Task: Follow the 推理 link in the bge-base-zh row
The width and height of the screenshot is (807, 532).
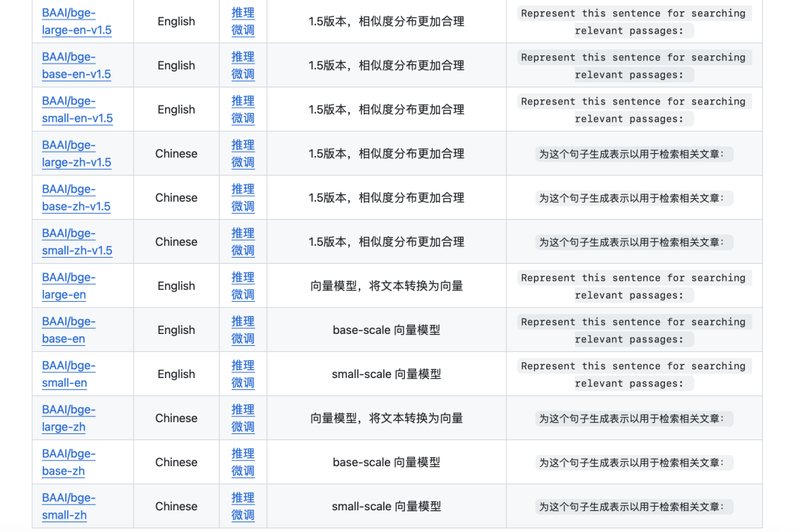Action: [243, 454]
